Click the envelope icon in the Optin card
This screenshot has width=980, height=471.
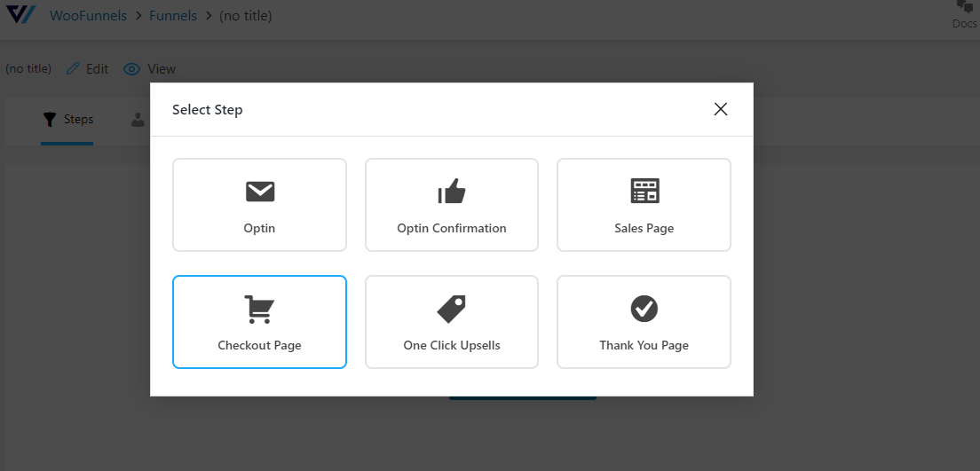click(260, 192)
